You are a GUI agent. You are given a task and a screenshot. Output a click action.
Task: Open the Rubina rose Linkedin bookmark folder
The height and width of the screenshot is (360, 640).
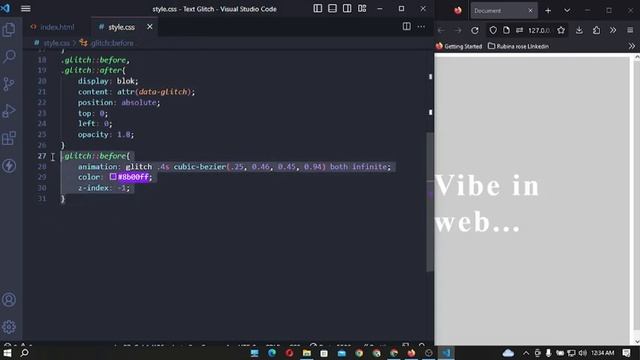pyautogui.click(x=518, y=46)
